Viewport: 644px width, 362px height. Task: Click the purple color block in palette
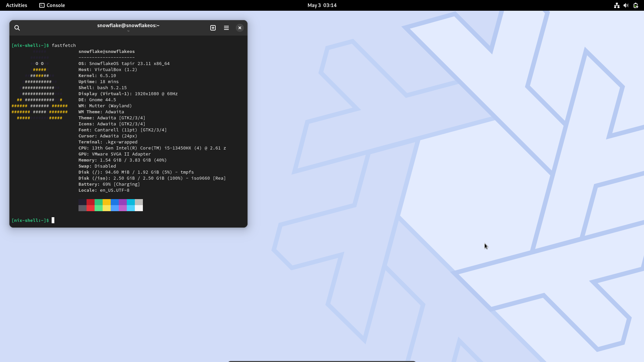click(123, 202)
